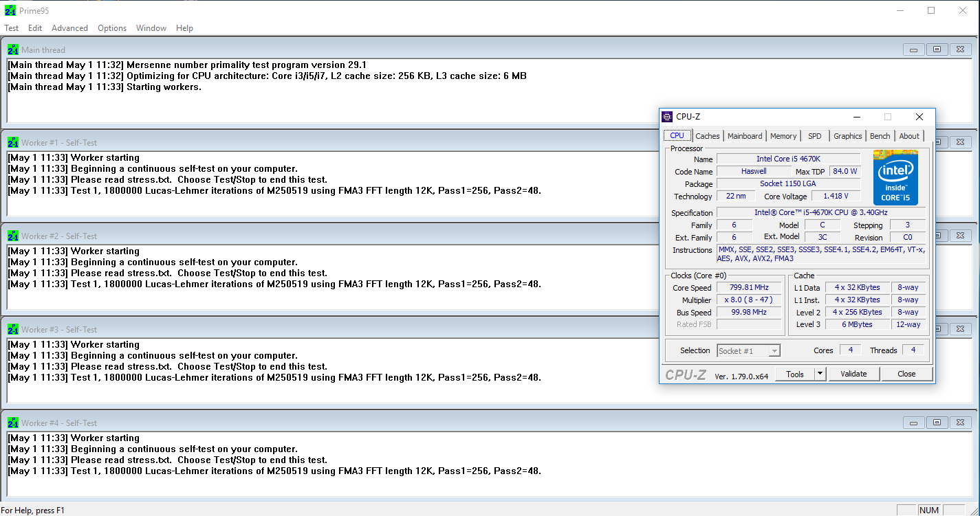
Task: Close the Worker #3 child window
Action: point(960,329)
